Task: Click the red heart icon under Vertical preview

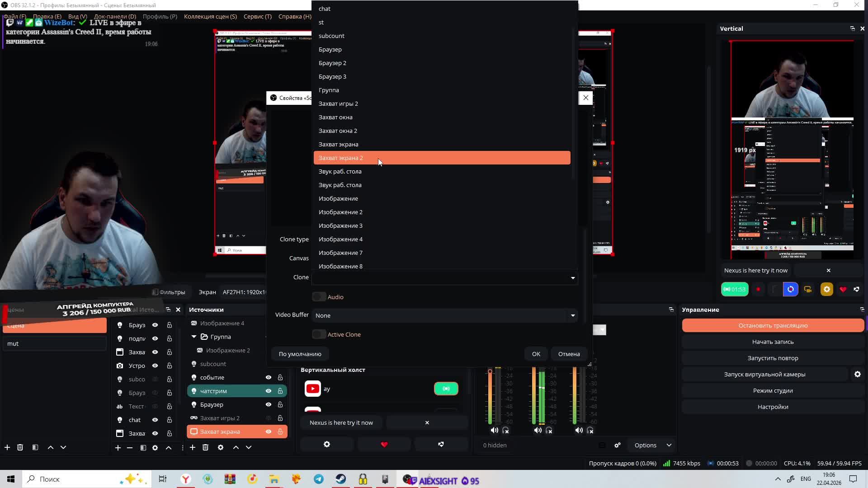Action: tap(843, 289)
